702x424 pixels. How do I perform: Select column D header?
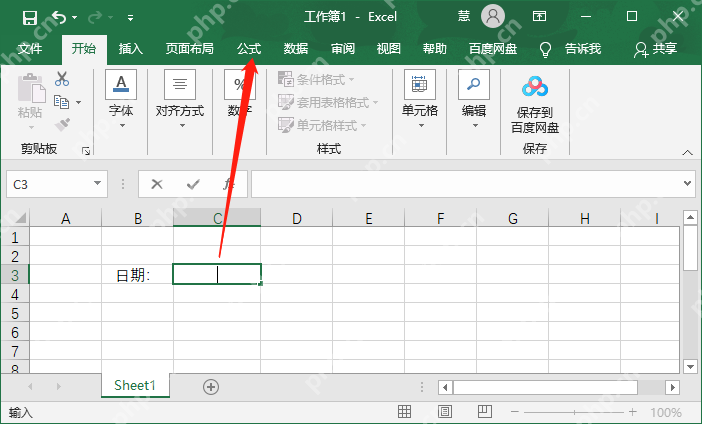click(x=296, y=218)
